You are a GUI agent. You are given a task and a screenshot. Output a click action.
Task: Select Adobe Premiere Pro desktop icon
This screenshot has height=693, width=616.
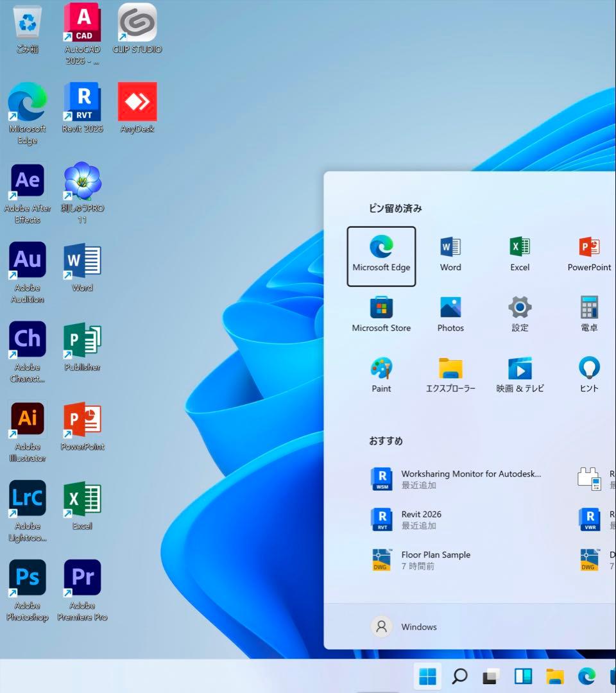pyautogui.click(x=82, y=579)
